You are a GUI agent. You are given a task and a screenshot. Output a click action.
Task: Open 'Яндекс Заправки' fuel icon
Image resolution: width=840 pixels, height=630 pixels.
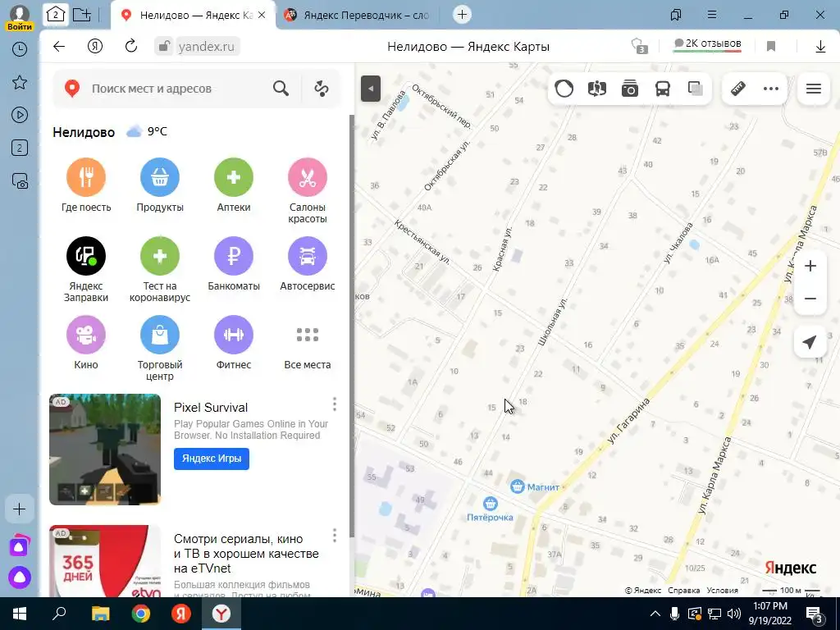tap(86, 256)
